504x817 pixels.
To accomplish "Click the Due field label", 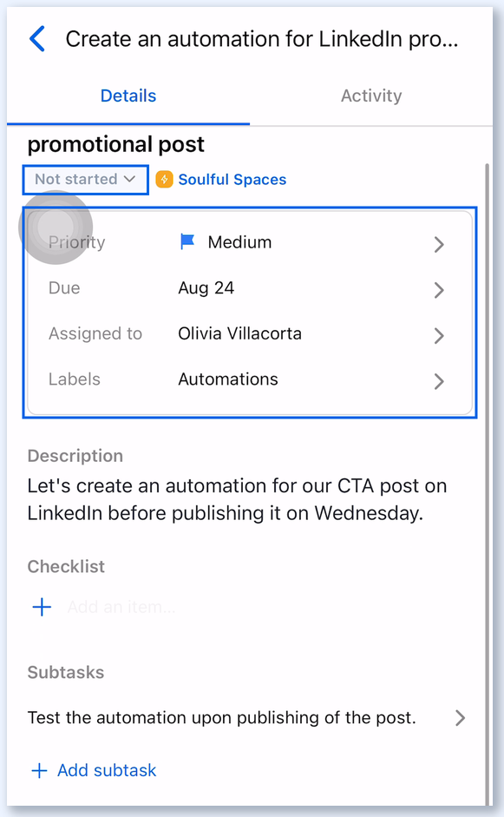I will coord(64,288).
